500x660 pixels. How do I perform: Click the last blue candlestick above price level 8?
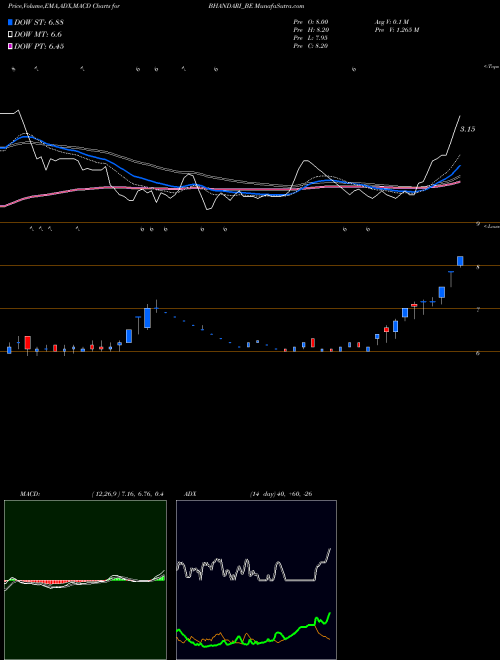click(x=460, y=261)
